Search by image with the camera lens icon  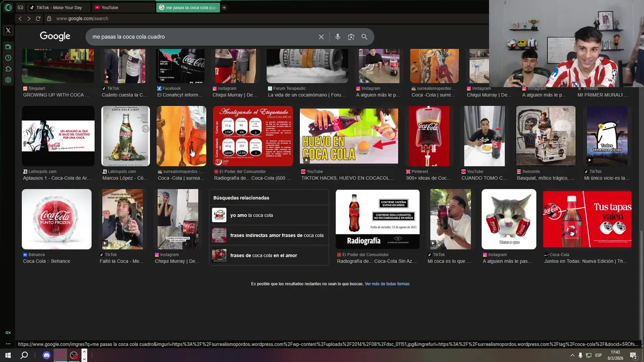[351, 37]
